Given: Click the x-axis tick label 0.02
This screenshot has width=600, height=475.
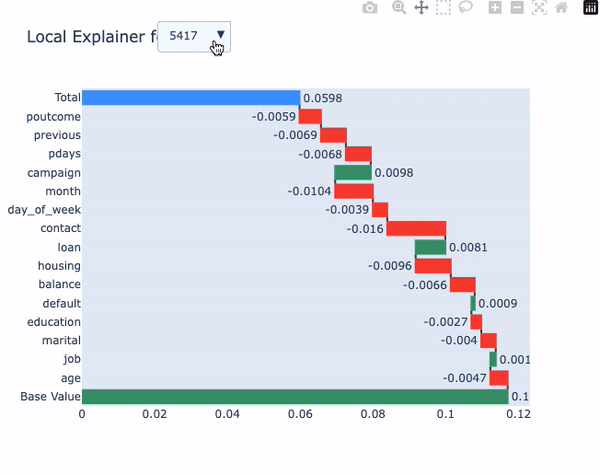Looking at the screenshot, I should click(x=155, y=414).
